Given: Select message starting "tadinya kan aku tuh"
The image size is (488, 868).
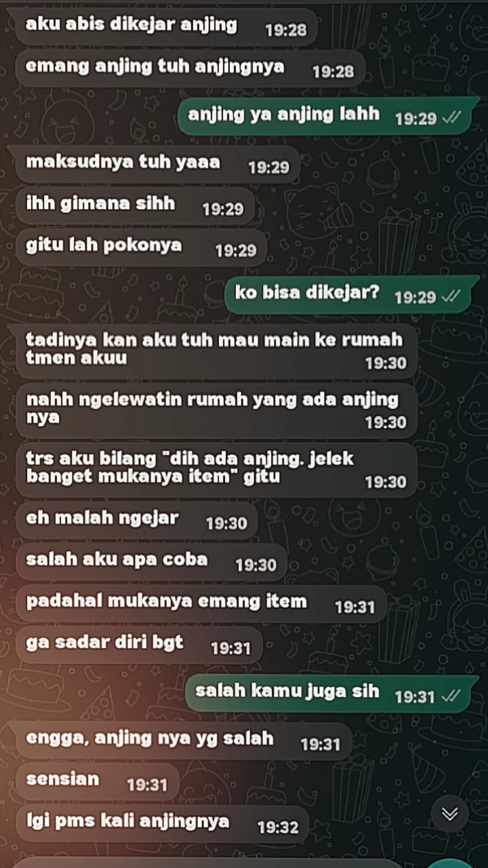Looking at the screenshot, I should click(x=216, y=351).
